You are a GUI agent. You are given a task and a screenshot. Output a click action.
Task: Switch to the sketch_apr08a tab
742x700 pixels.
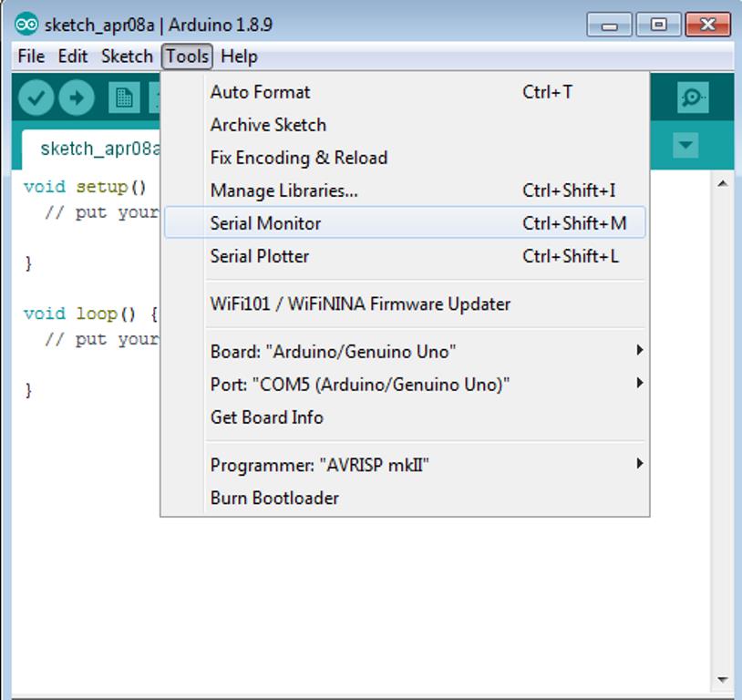click(91, 149)
